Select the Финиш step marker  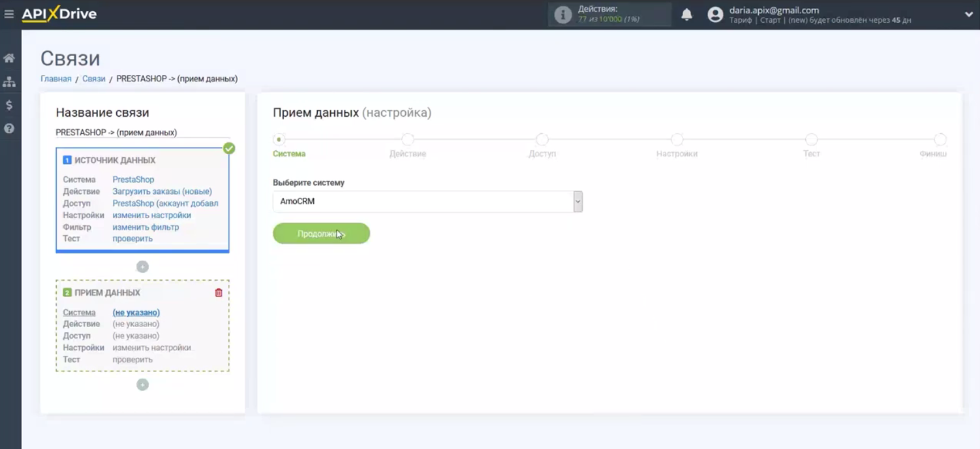[x=940, y=139]
